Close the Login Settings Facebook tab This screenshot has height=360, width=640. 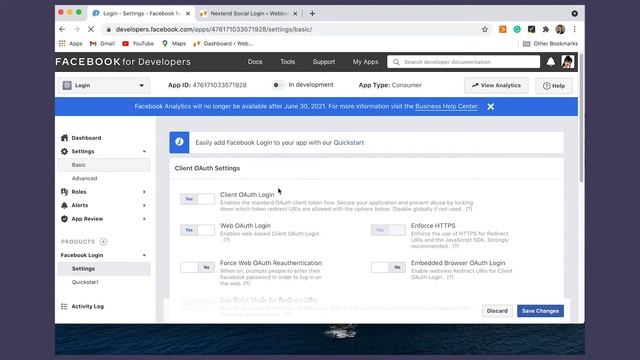[x=188, y=13]
